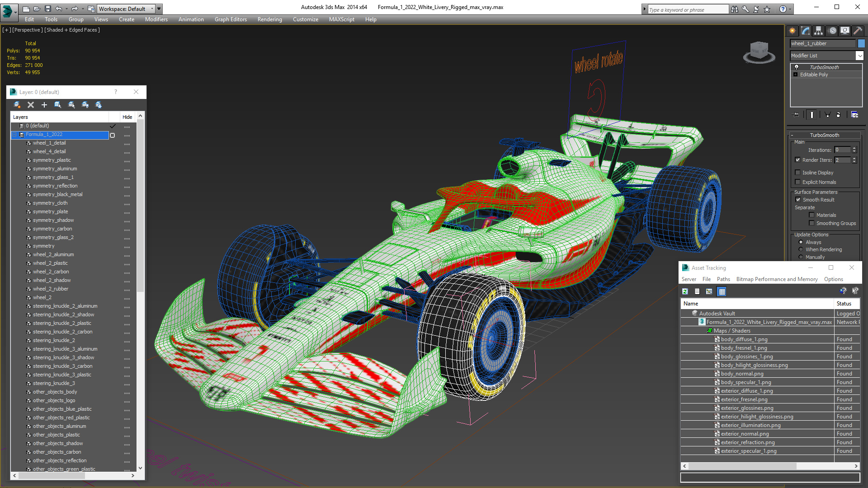Click the Hide column header in Layer dialog
The image size is (868, 488).
tap(127, 117)
